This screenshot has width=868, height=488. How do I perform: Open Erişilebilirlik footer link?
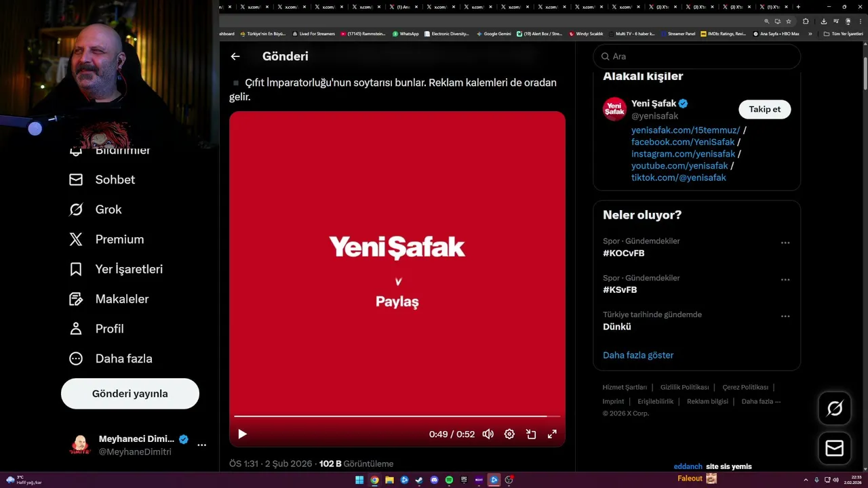pyautogui.click(x=656, y=402)
